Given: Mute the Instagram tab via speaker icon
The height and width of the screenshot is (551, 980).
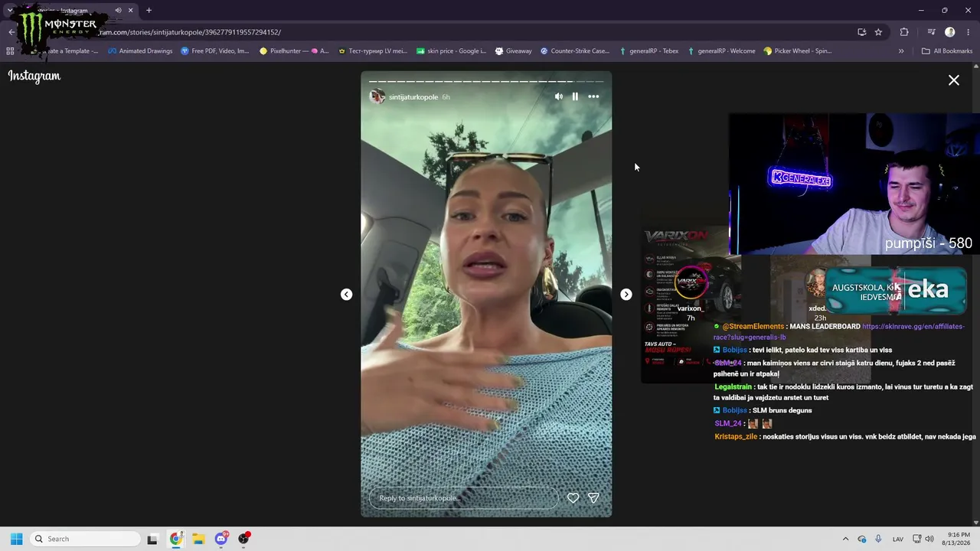Looking at the screenshot, I should (118, 11).
